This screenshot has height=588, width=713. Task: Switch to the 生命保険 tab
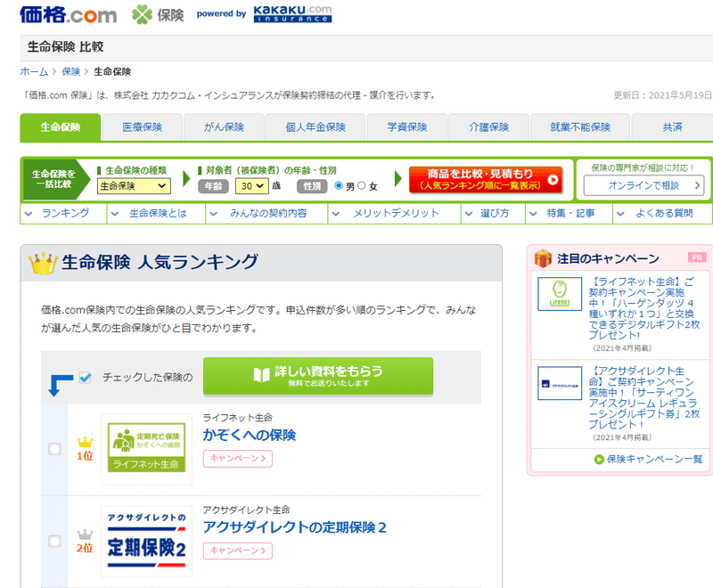click(61, 127)
